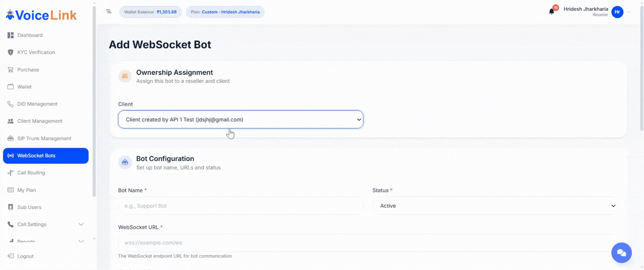Toggle the sidebar with the hamburger icon
The height and width of the screenshot is (270, 644).
(x=109, y=11)
